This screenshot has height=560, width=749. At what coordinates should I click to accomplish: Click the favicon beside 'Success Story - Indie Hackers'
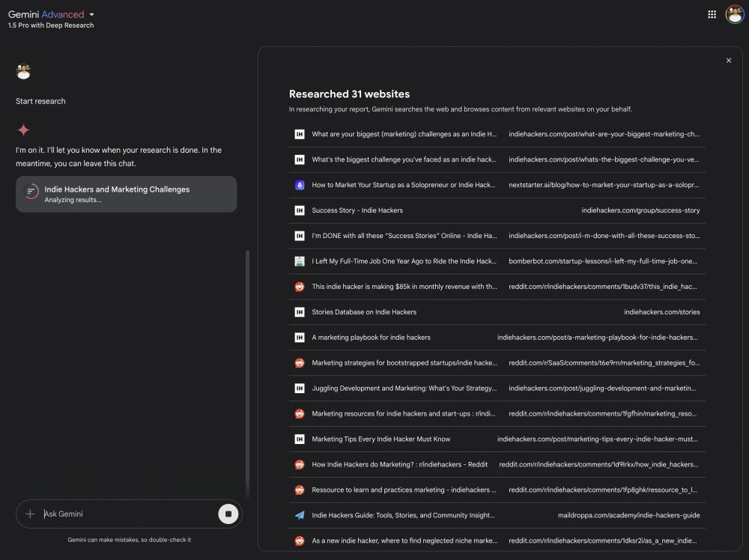click(300, 210)
